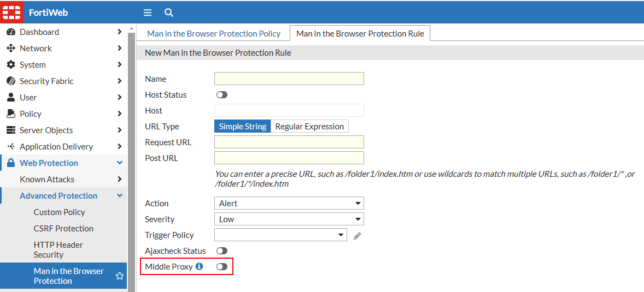This screenshot has width=644, height=292.
Task: Switch to Man in the Browser Protection Policy tab
Action: pyautogui.click(x=214, y=34)
